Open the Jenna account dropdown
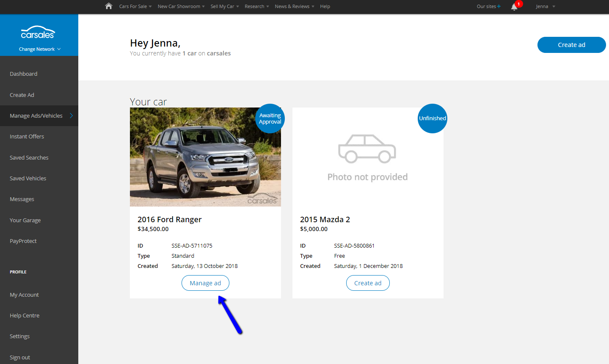Viewport: 609px width, 364px height. [x=546, y=6]
